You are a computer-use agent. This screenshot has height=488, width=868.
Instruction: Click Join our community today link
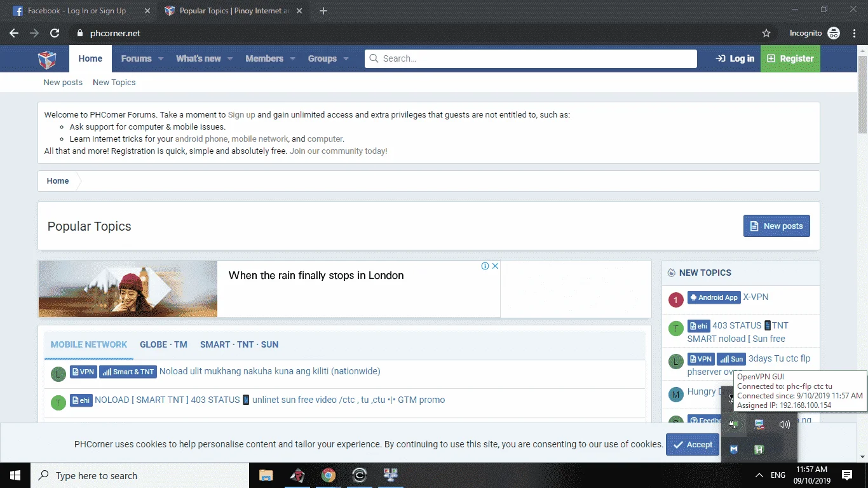coord(338,151)
